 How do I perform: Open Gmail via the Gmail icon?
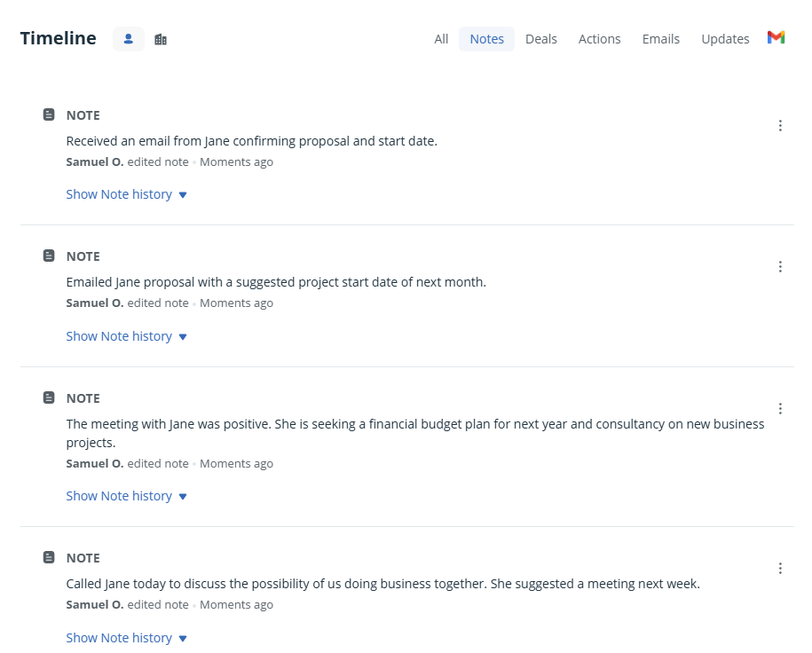click(776, 38)
